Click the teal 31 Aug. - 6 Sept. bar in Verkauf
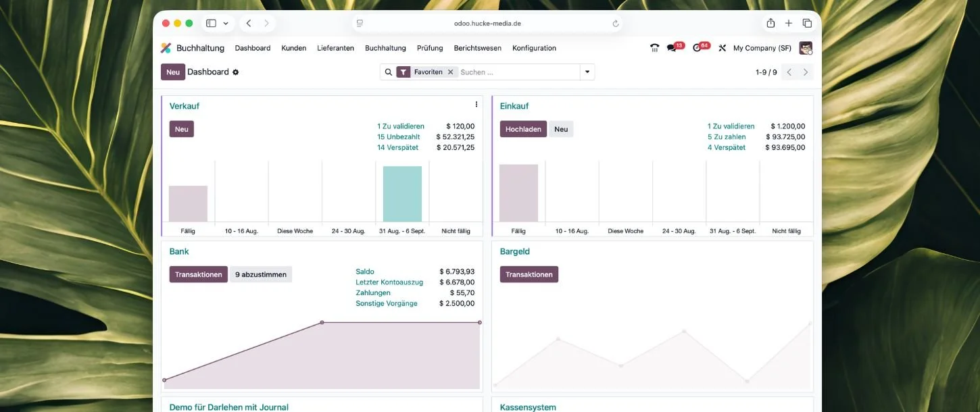 pos(402,194)
